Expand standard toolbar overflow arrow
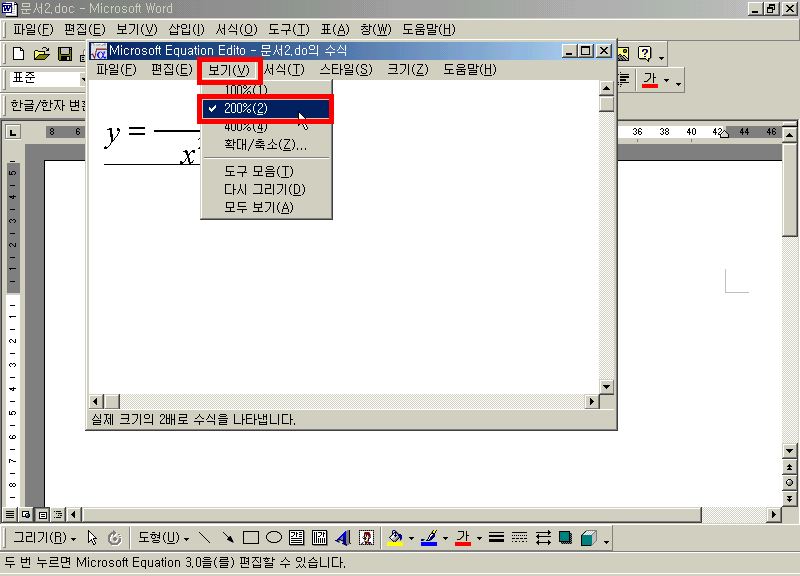 coord(662,58)
